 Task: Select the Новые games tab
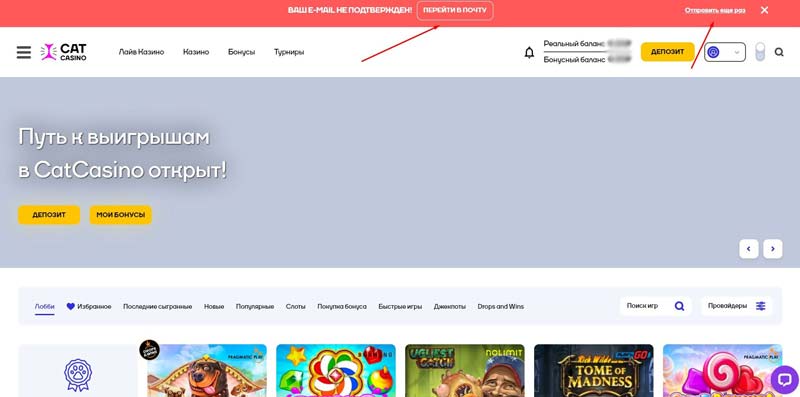(214, 307)
